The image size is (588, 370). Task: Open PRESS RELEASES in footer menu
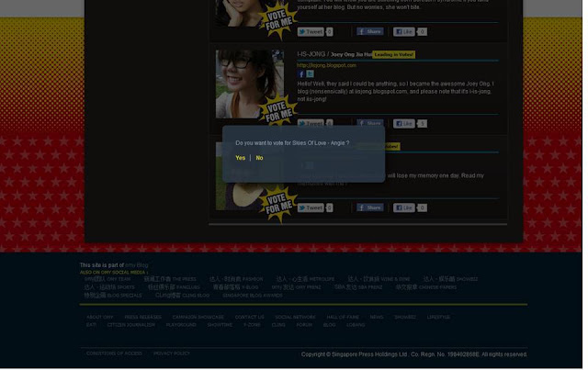pyautogui.click(x=143, y=317)
